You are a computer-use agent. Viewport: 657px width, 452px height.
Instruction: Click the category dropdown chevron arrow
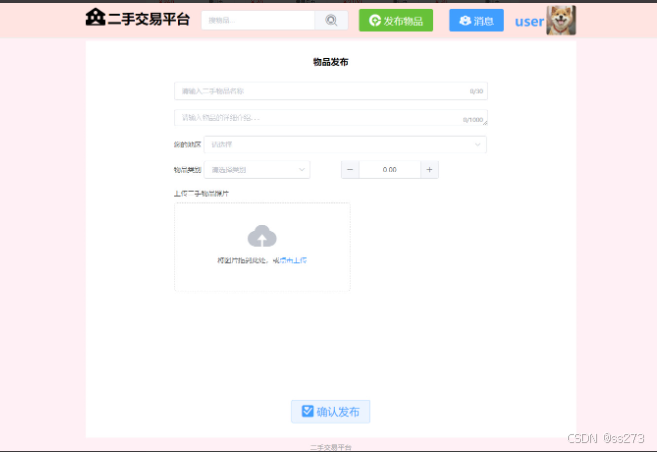tap(302, 170)
